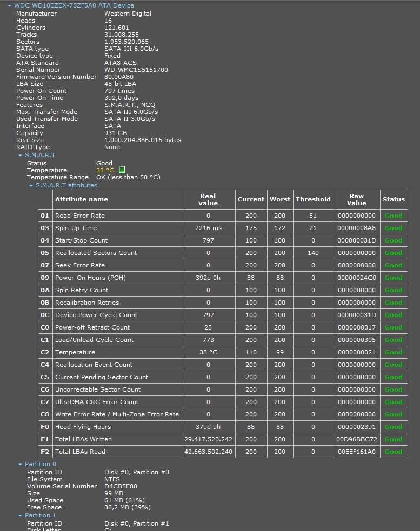420x531 pixels.
Task: Collapse the S.M.A.R.T section
Action: [20, 156]
